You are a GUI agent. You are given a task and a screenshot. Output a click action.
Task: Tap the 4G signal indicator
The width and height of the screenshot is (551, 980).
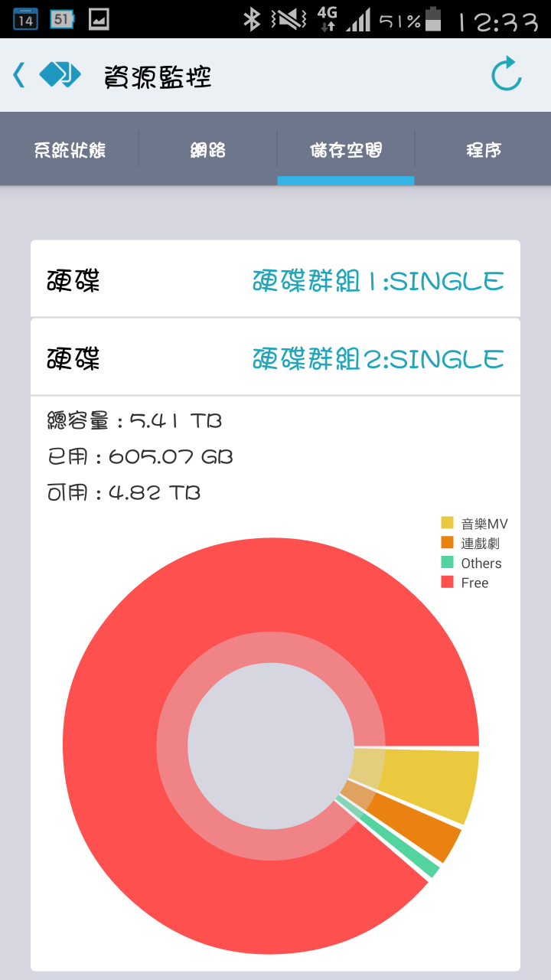click(328, 19)
